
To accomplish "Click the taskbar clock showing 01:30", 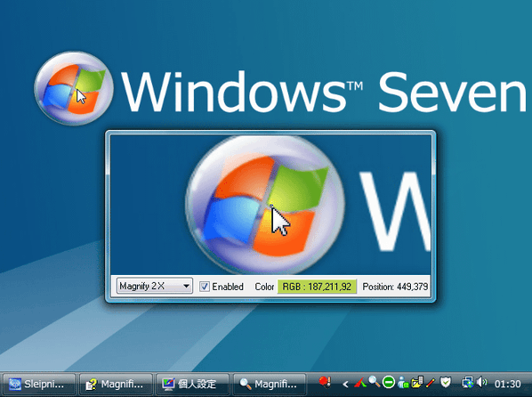I will [508, 385].
